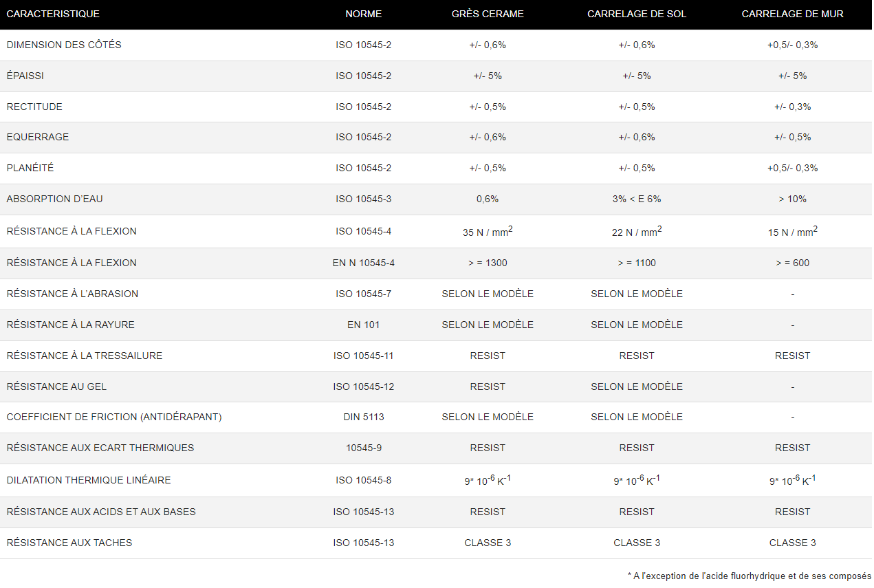Click the NORME column header
This screenshot has width=874, height=588.
pyautogui.click(x=363, y=14)
